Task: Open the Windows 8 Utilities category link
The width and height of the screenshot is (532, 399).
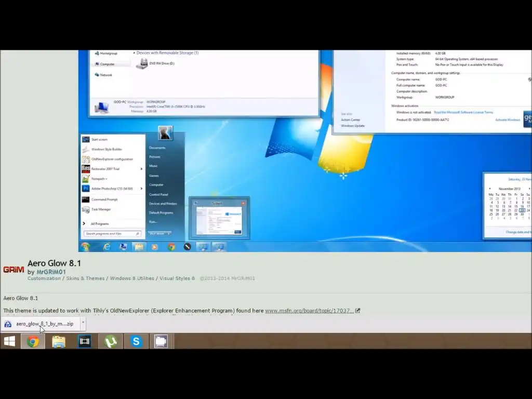Action: pyautogui.click(x=132, y=278)
